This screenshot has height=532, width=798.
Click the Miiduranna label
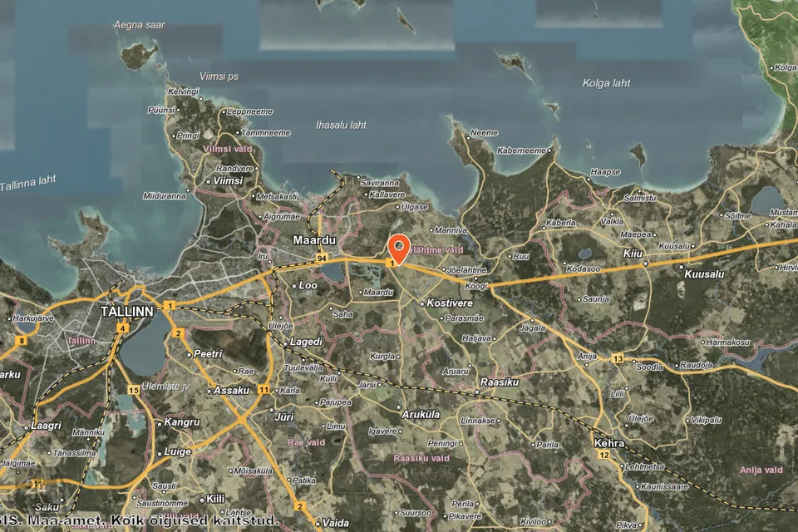point(165,196)
